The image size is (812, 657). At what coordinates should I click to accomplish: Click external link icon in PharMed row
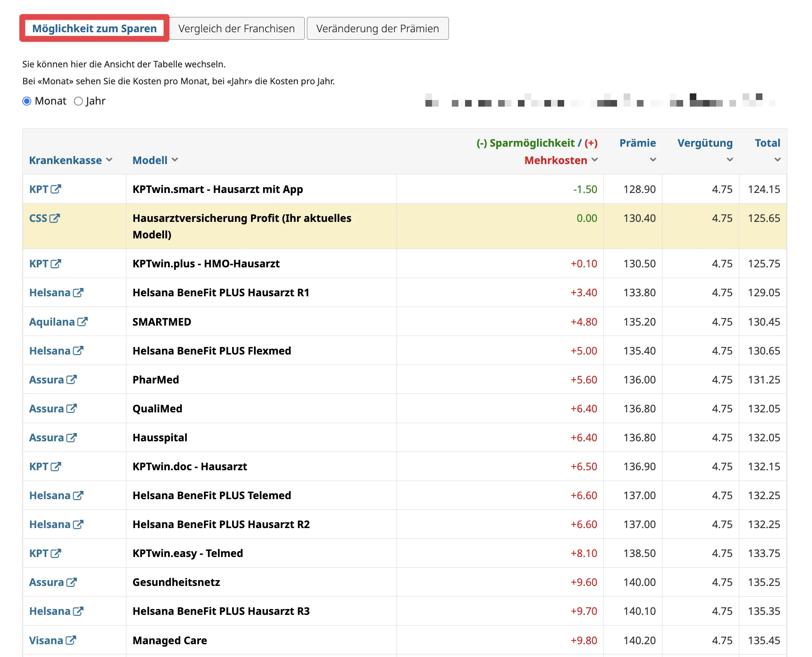point(71,379)
